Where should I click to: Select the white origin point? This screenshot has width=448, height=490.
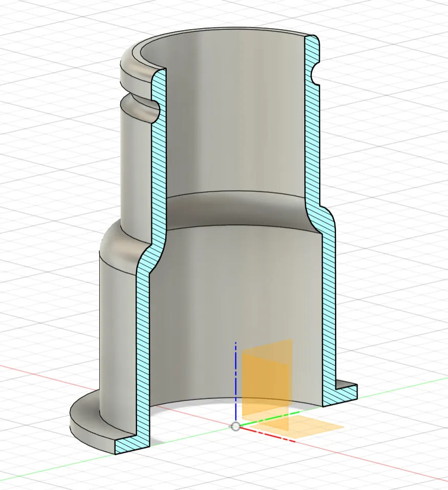tap(236, 426)
